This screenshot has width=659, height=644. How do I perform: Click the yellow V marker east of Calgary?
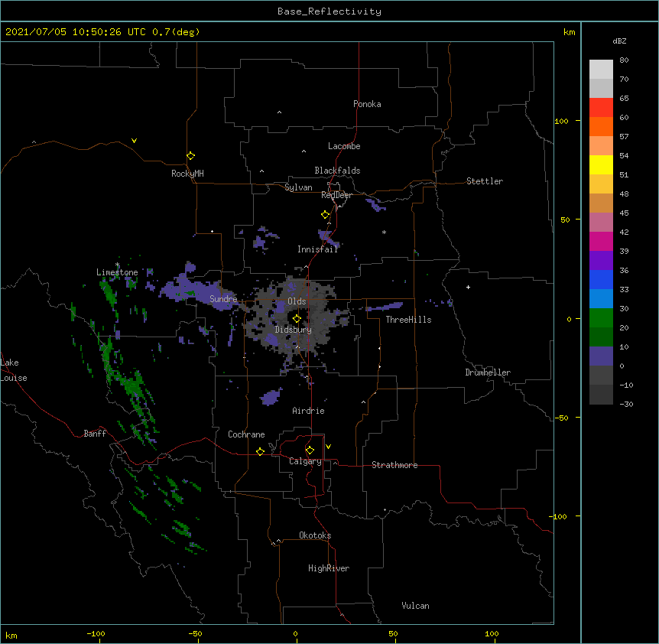click(328, 447)
